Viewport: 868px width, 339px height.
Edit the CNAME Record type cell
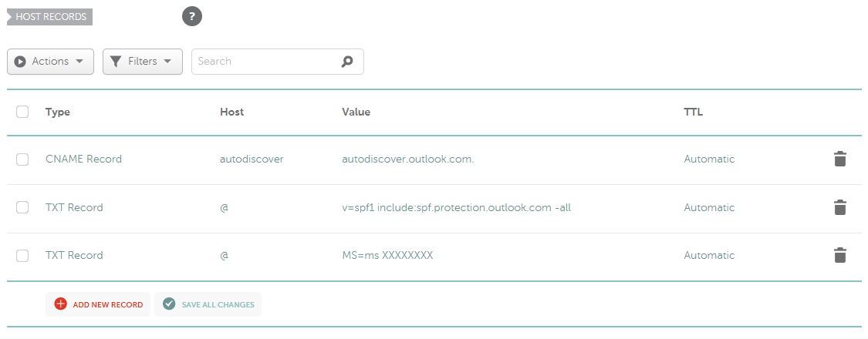[x=83, y=159]
